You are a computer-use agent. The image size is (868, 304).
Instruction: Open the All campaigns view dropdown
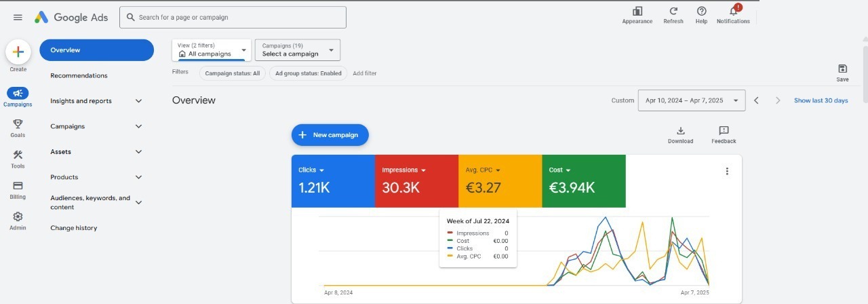point(212,50)
